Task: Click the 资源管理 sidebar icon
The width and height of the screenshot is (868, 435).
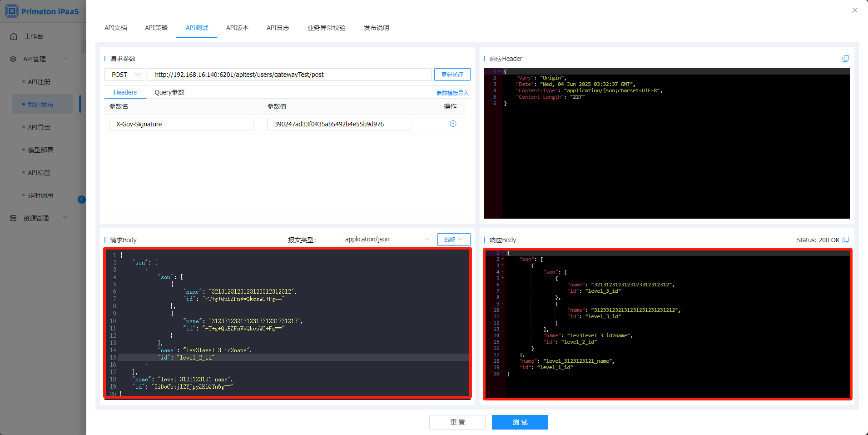Action: (x=13, y=218)
